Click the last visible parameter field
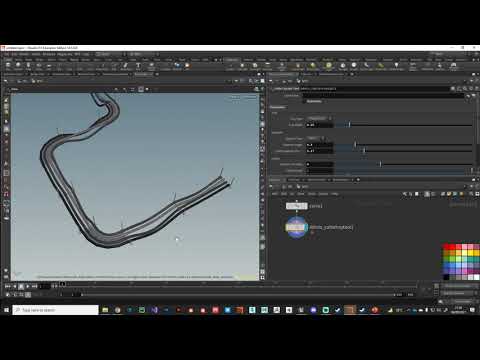Image resolution: width=480 pixels, height=360 pixels. [x=320, y=171]
